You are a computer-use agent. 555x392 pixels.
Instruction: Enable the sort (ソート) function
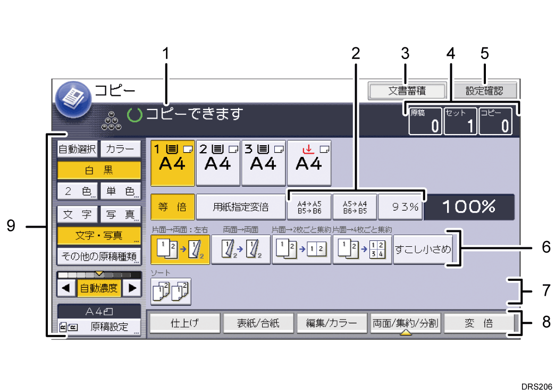pyautogui.click(x=171, y=291)
